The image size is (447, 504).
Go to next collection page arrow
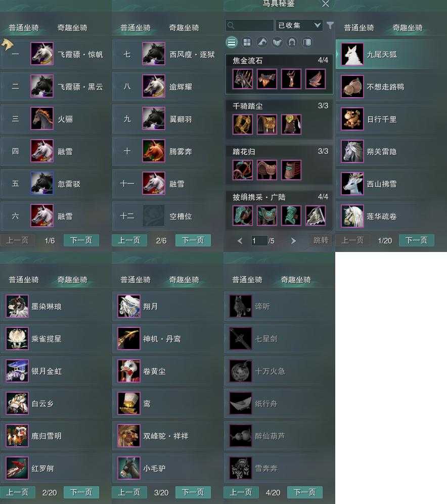(x=293, y=241)
